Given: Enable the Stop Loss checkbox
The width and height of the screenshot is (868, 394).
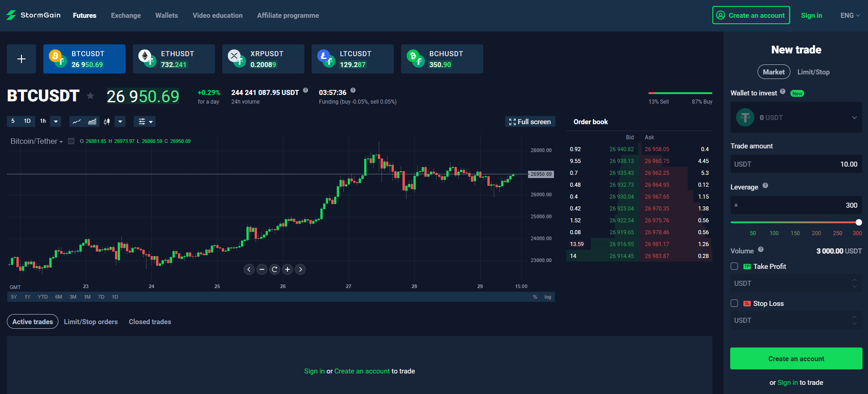Looking at the screenshot, I should coord(734,303).
